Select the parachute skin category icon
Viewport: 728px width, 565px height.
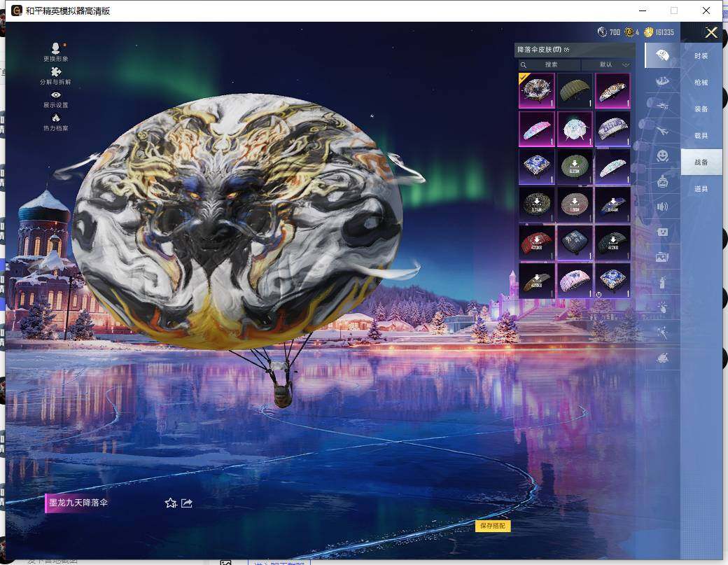pos(662,56)
